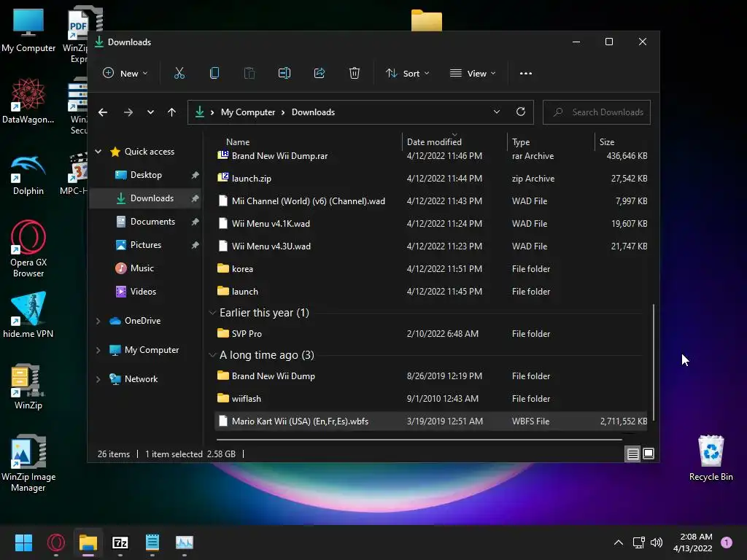Collapse the Quick access tree node
This screenshot has height=560, width=747.
tap(98, 152)
